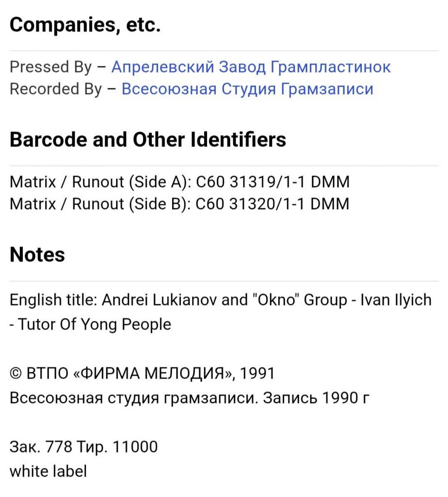Open the Апрелевский Завод Грампластинок link
This screenshot has width=448, height=497.
coord(251,67)
